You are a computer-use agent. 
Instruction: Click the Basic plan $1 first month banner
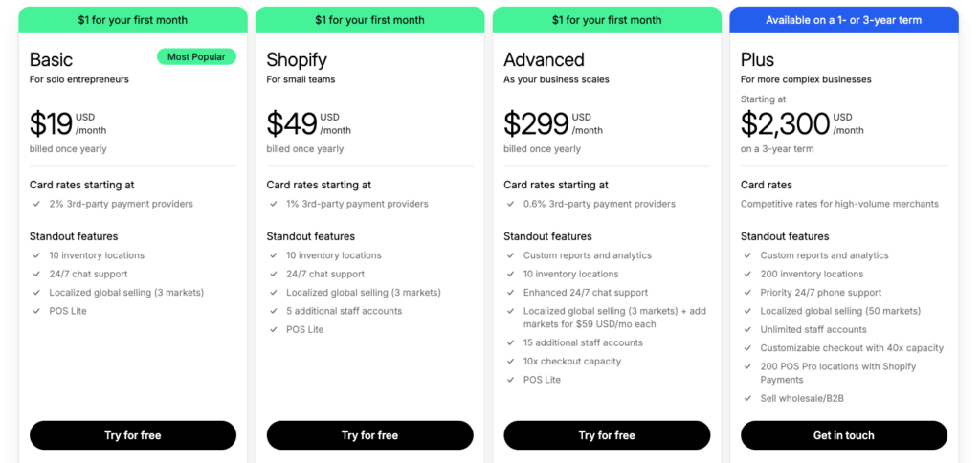132,20
